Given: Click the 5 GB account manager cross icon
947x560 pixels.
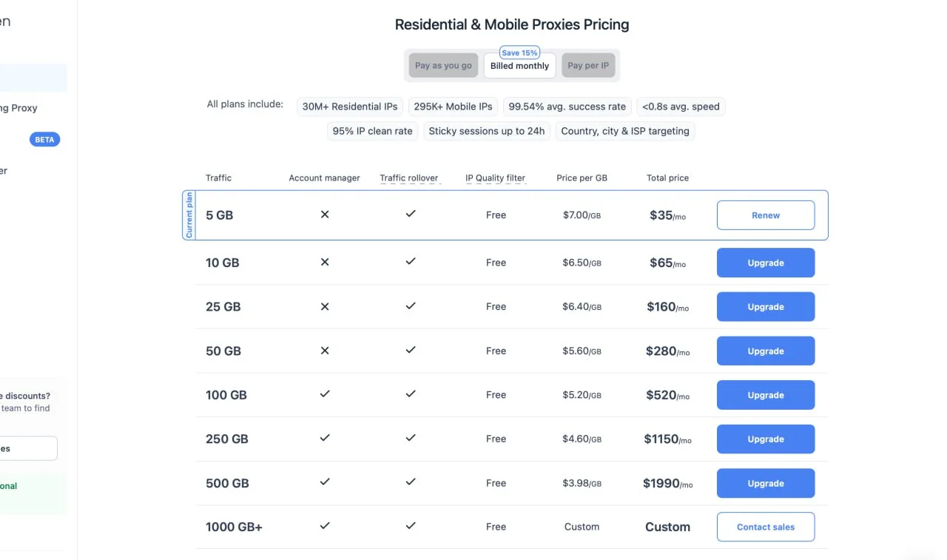Looking at the screenshot, I should (324, 215).
